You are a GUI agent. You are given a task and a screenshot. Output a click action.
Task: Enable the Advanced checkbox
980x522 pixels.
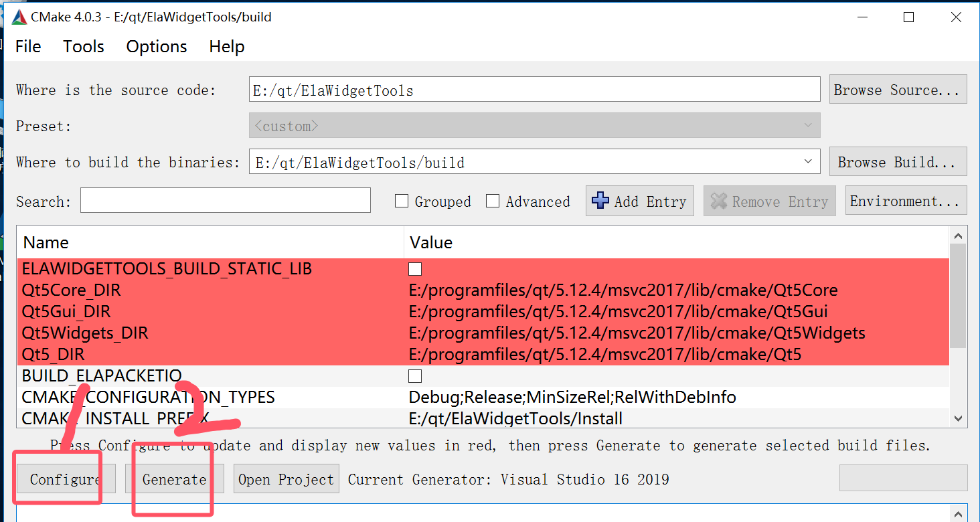click(493, 201)
